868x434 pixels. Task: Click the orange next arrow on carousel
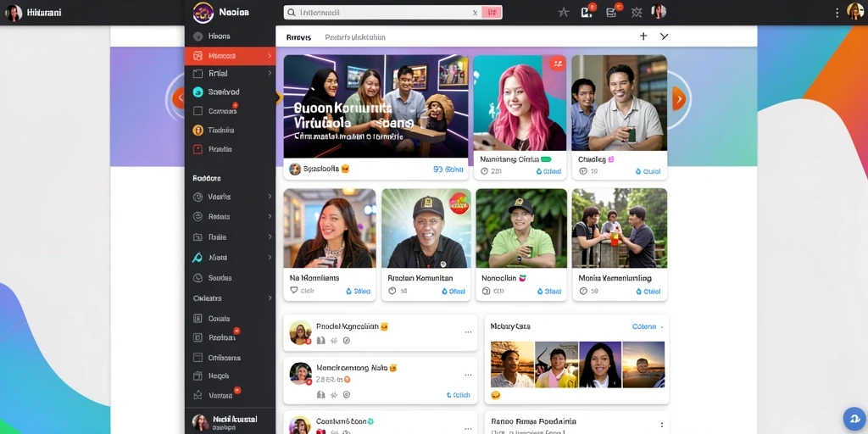679,98
